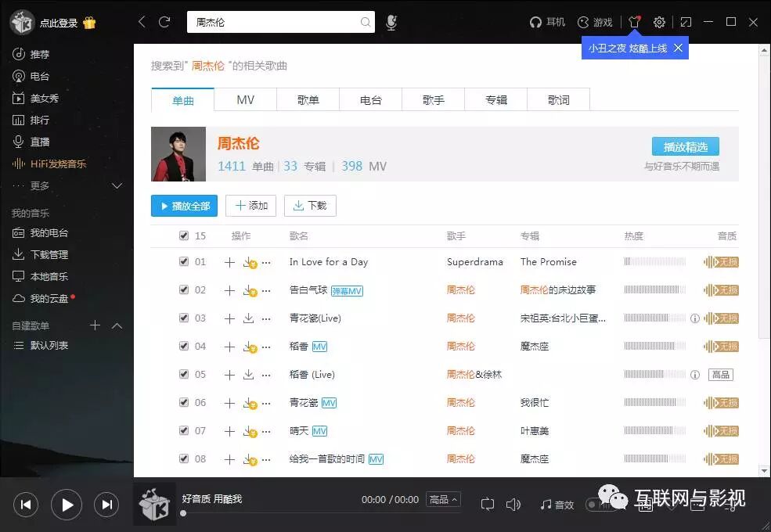Uncheck song 02 告白气球
This screenshot has width=771, height=532.
point(184,289)
